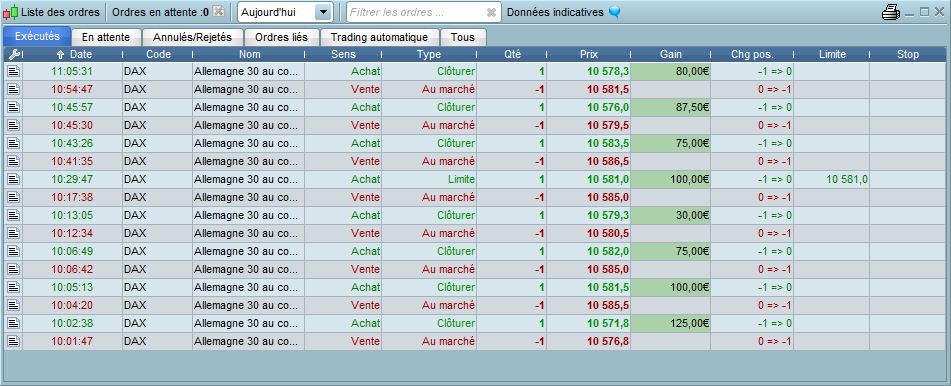Sort by the Code column header
Viewport: 951px width, 386px height.
click(158, 54)
